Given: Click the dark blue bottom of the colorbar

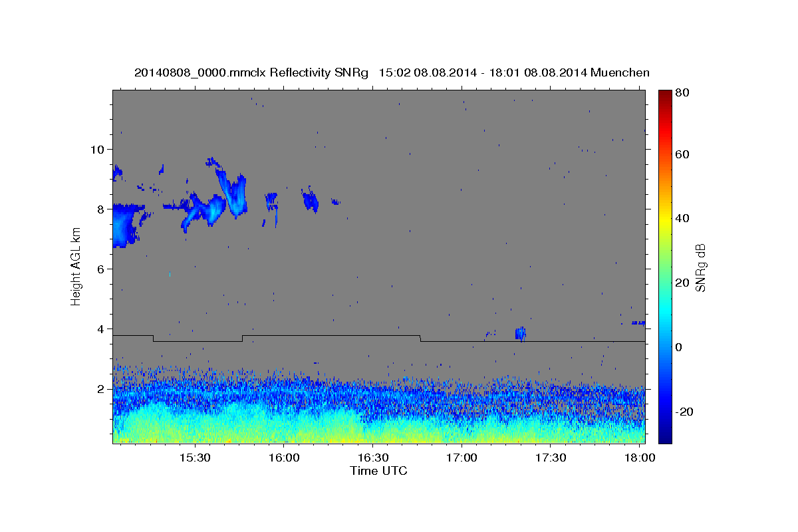Looking at the screenshot, I should coord(664,436).
